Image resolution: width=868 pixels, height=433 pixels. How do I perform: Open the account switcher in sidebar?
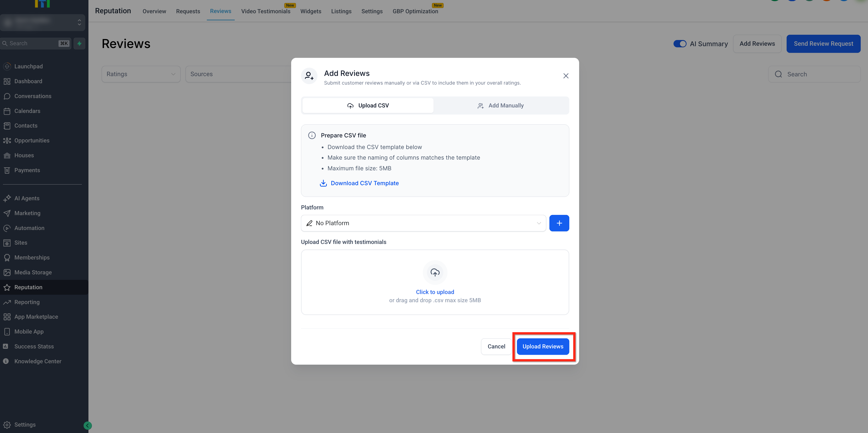tap(43, 22)
